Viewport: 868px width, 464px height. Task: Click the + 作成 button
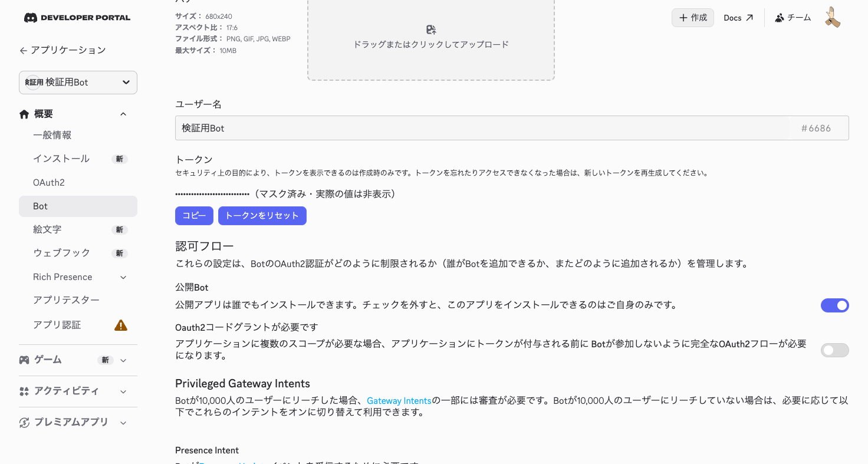pos(693,18)
